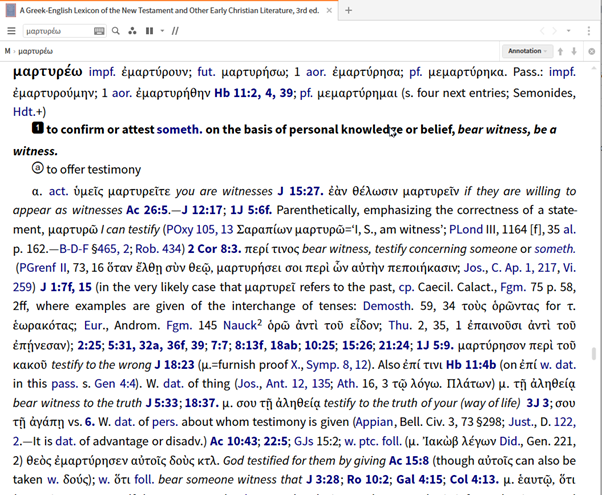
Task: Click the sense 1 black box marker
Action: tap(38, 128)
